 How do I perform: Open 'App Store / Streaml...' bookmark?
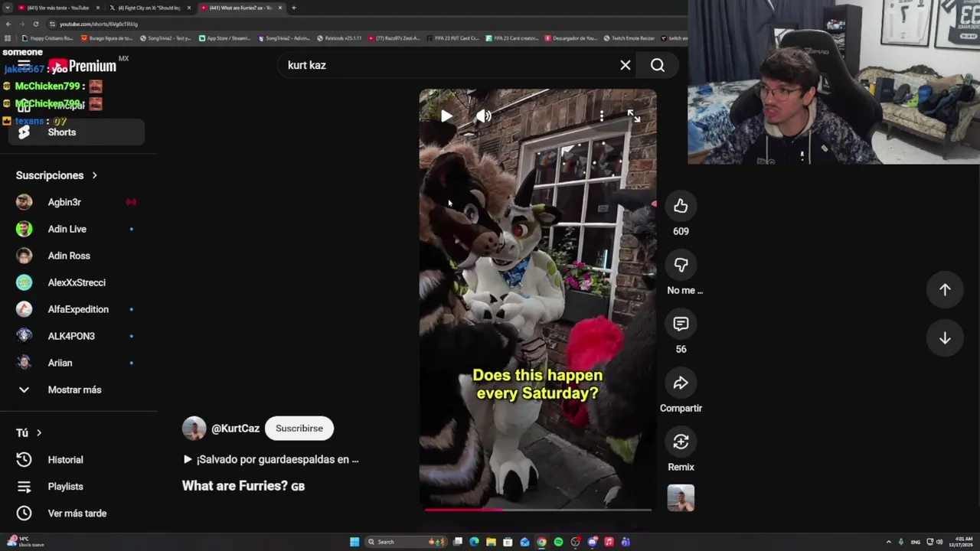[225, 38]
